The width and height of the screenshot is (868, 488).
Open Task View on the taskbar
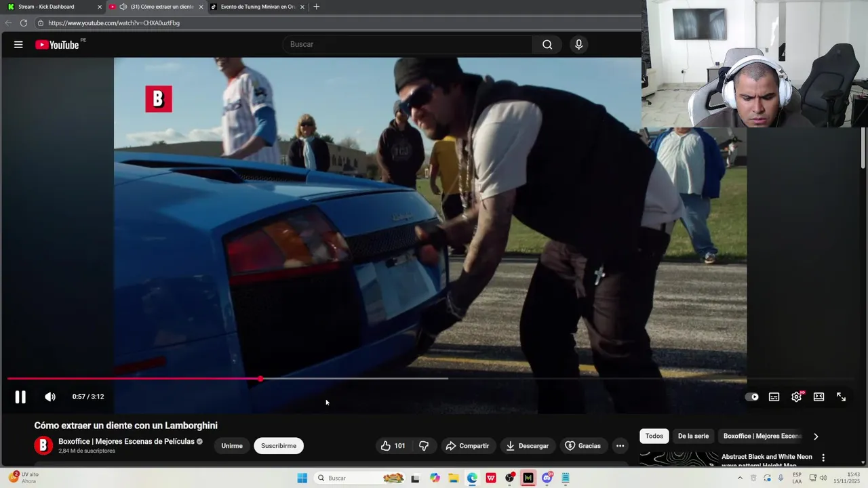tap(416, 479)
